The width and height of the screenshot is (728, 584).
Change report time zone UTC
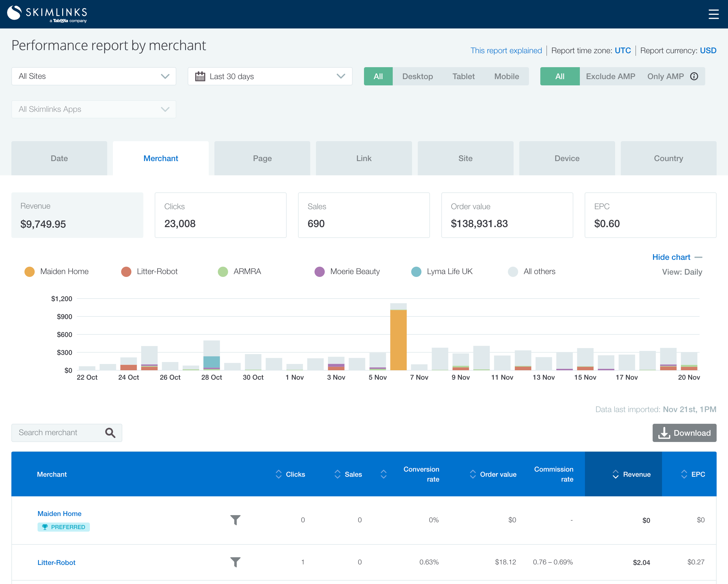(623, 50)
